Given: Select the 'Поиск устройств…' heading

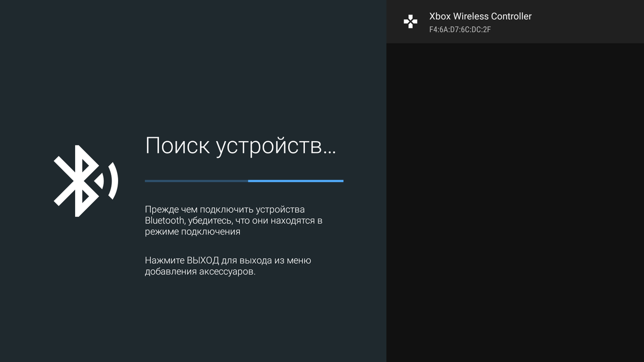Looking at the screenshot, I should pos(241,145).
